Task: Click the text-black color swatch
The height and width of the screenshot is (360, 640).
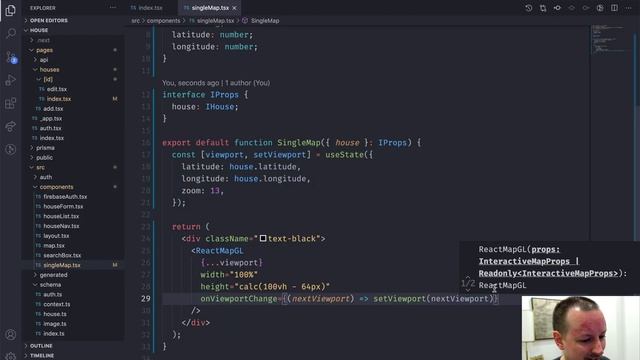Action: pyautogui.click(x=263, y=238)
